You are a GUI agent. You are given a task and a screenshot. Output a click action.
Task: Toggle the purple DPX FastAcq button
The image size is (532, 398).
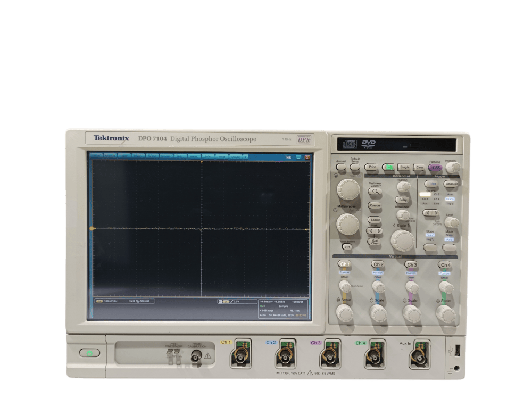click(x=435, y=167)
